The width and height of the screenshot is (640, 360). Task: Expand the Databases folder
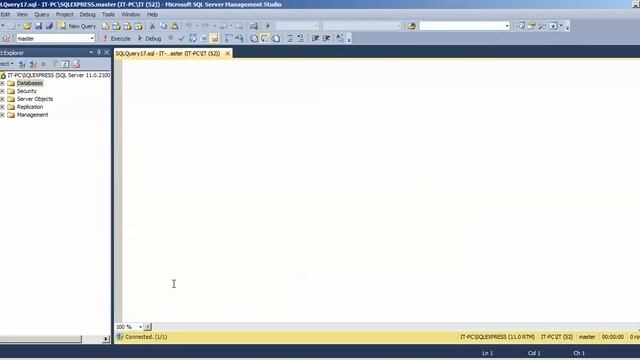click(x=2, y=83)
